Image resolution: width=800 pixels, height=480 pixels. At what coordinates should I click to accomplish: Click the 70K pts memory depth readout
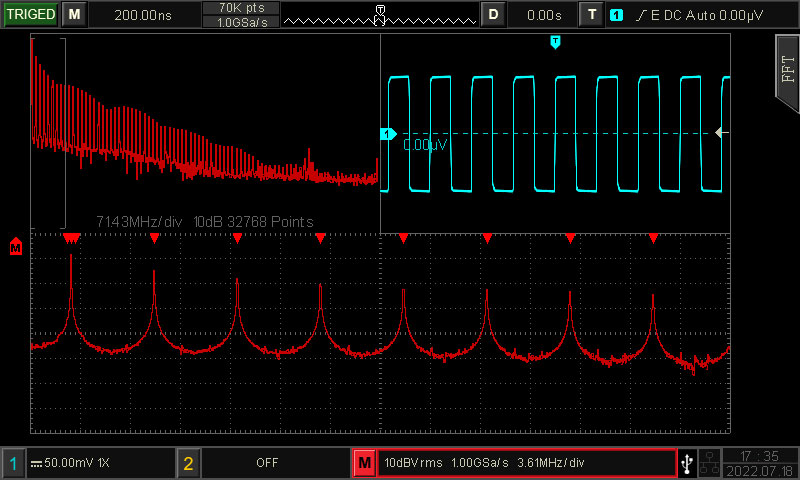pos(241,8)
